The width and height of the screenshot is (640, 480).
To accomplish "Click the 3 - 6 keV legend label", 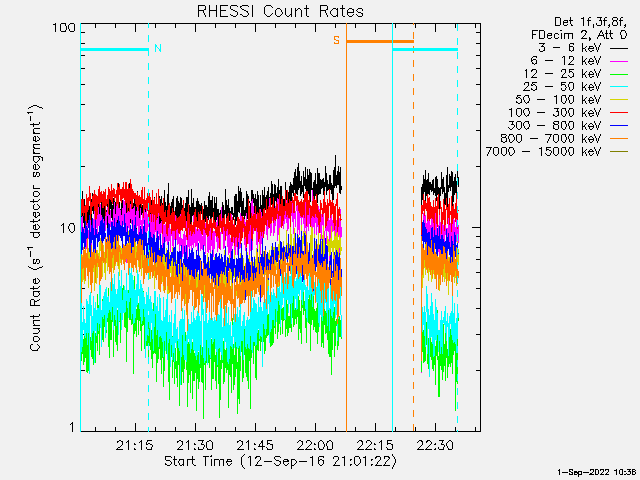I will pyautogui.click(x=570, y=48).
